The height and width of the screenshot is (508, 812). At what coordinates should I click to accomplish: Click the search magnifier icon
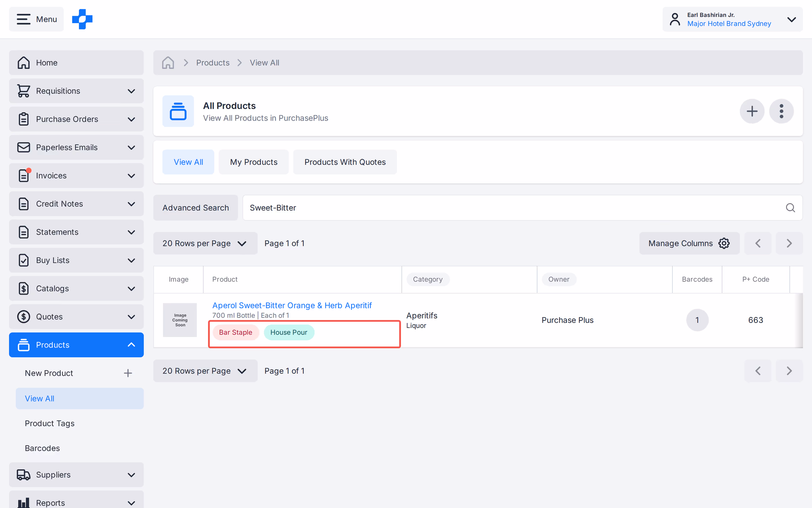pos(790,208)
